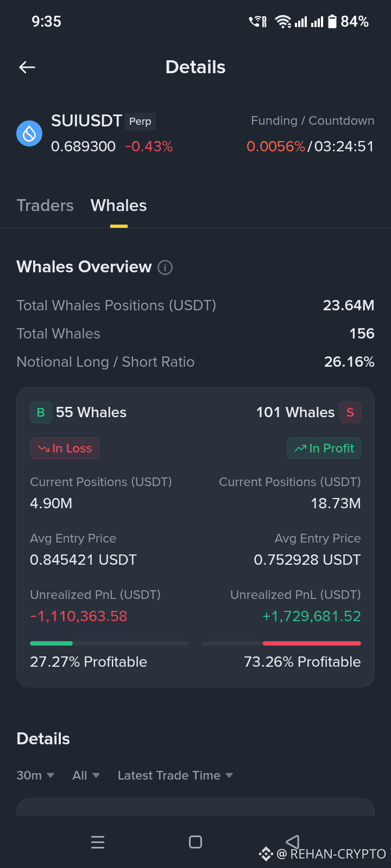Expand the All filter dropdown

coord(86,775)
